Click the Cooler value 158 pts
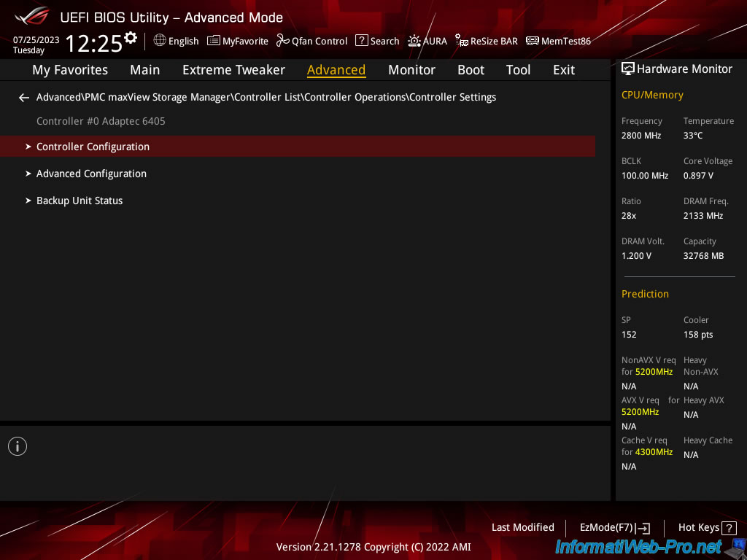The width and height of the screenshot is (747, 560). click(698, 335)
